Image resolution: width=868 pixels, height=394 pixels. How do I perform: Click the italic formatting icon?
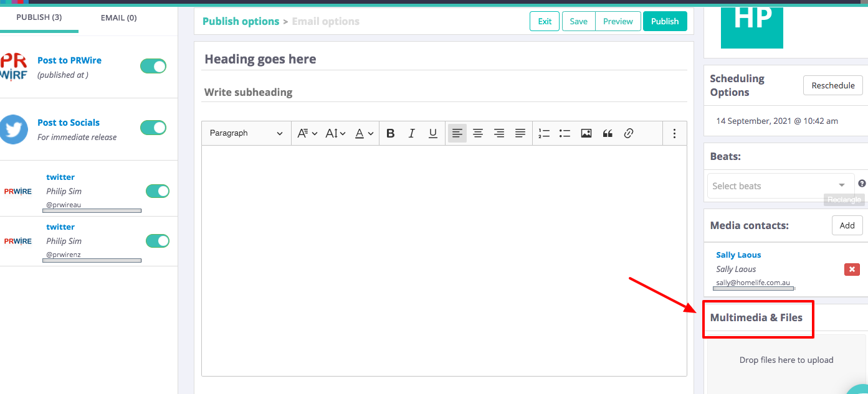[x=411, y=133]
